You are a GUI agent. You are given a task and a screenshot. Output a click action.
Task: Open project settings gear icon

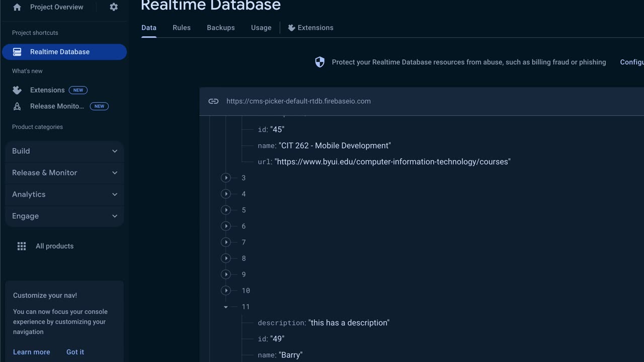tap(114, 7)
